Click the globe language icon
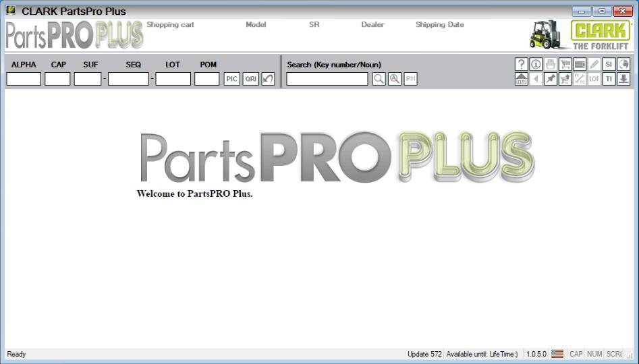Screen dimensions: 639x364 tap(623, 64)
